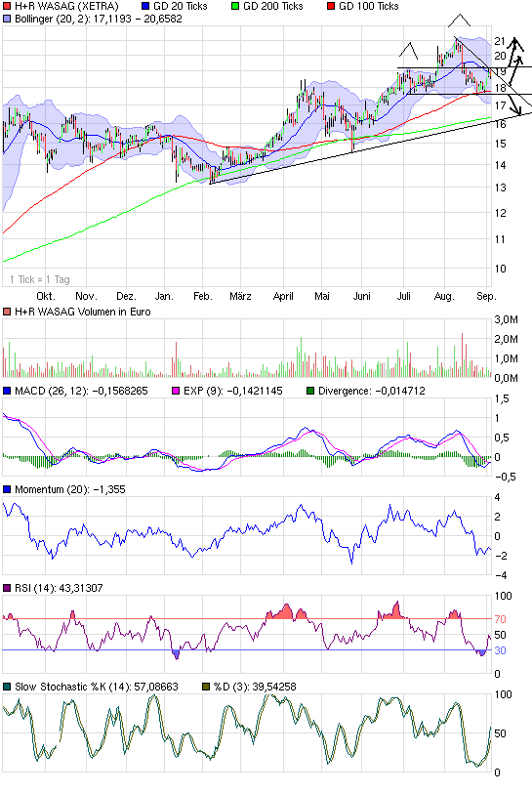
Task: Click the '1 Tick = 1 Tag' note
Action: pos(40,279)
